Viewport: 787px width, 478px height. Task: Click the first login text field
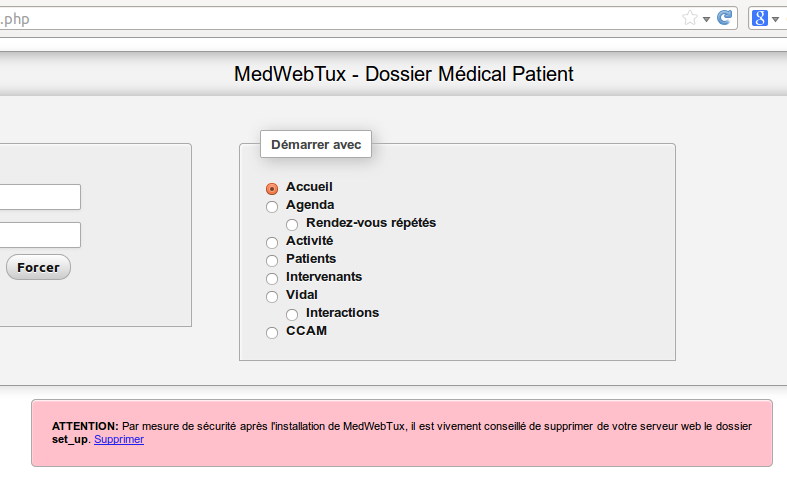40,197
